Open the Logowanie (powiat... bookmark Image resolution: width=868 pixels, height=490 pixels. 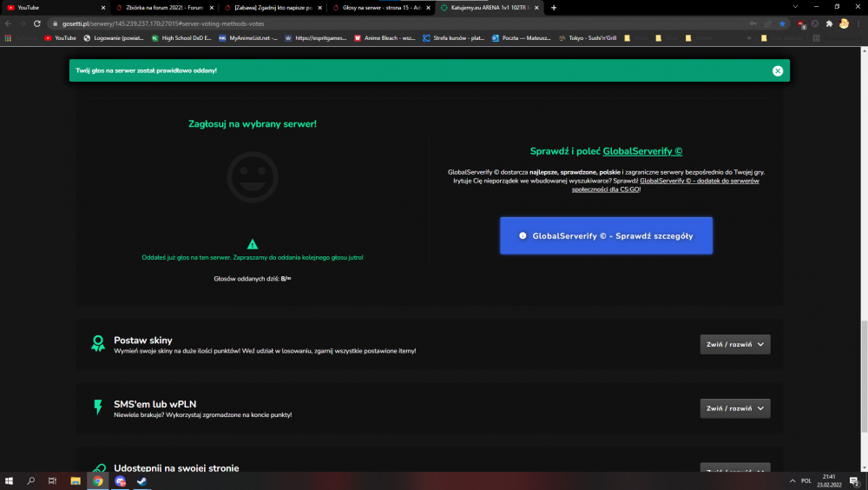coord(114,37)
